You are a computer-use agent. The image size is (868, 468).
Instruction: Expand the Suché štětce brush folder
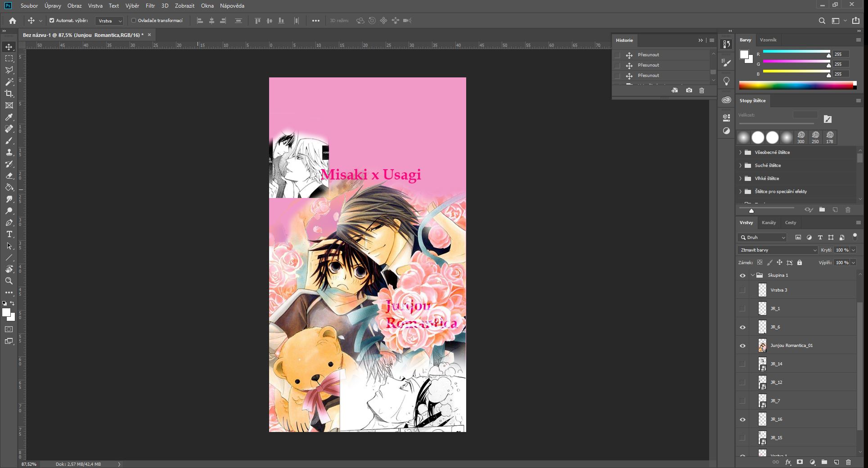click(x=741, y=165)
